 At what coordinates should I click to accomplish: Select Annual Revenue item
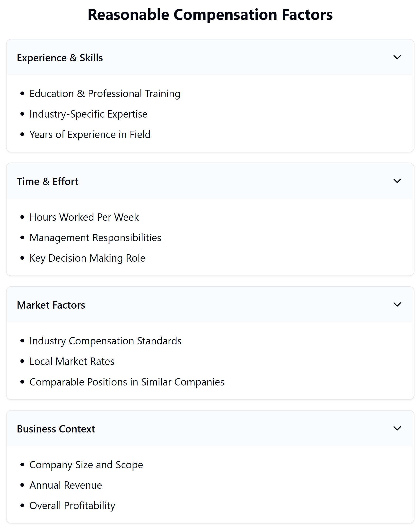65,485
